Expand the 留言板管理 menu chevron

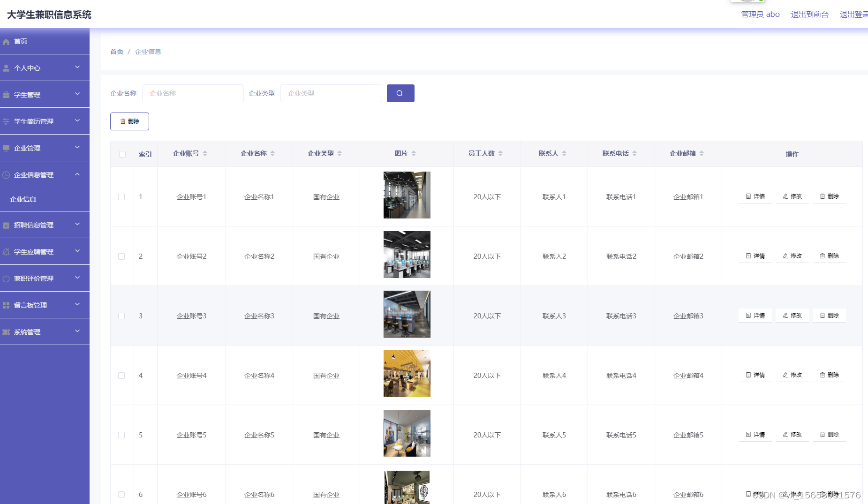(77, 304)
